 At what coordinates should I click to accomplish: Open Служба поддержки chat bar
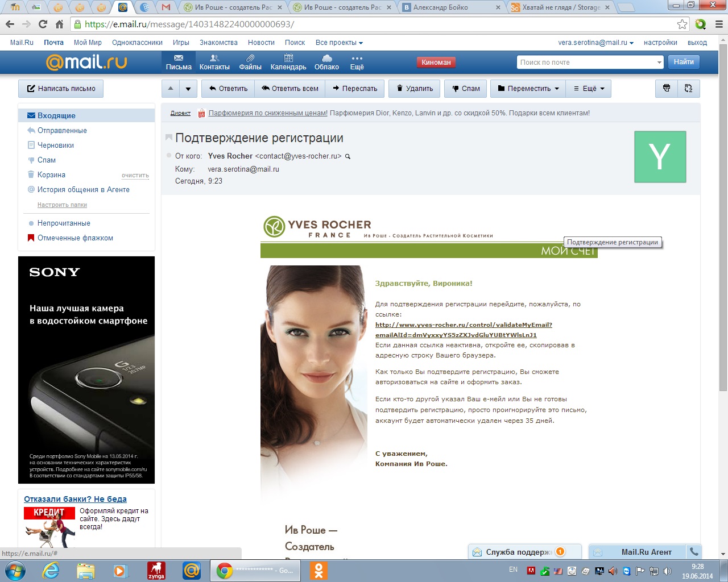pos(524,551)
